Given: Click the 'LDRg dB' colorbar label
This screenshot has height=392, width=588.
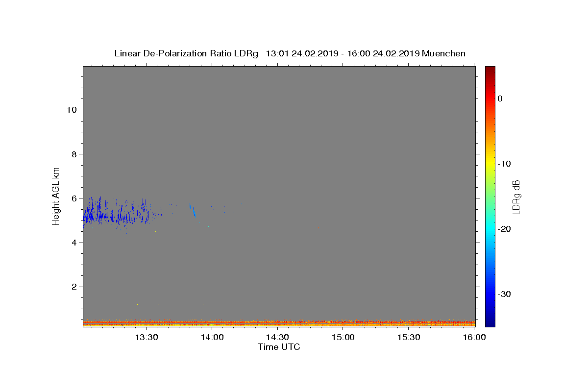Looking at the screenshot, I should pos(516,197).
